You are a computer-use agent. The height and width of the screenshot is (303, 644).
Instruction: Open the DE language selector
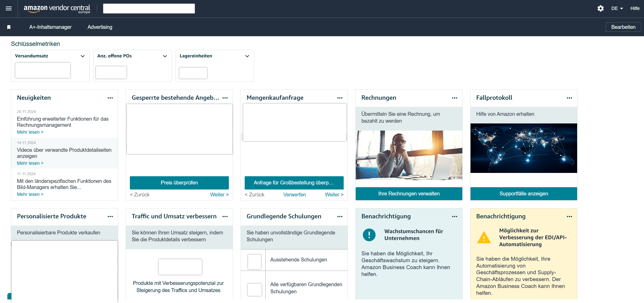pyautogui.click(x=617, y=8)
